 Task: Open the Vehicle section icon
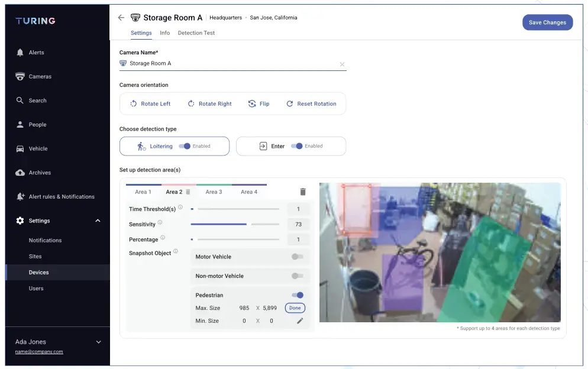(21, 148)
